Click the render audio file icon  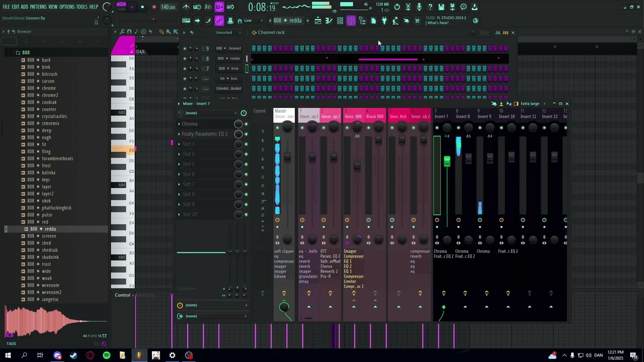click(x=452, y=7)
